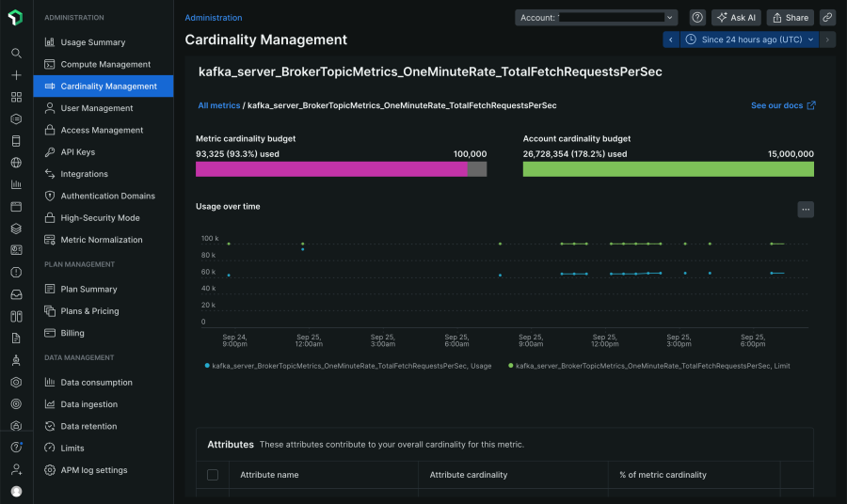Follow the All metrics breadcrumb link

pyautogui.click(x=219, y=106)
